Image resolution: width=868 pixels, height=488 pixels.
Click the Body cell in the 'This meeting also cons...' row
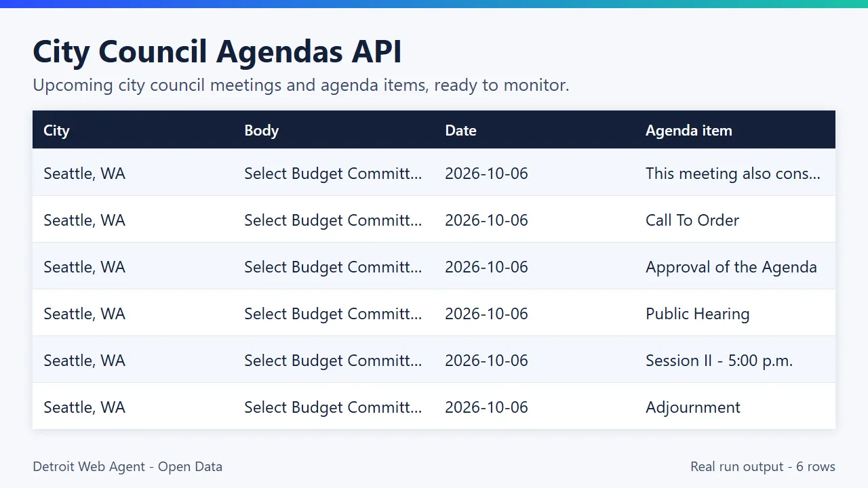click(x=333, y=173)
